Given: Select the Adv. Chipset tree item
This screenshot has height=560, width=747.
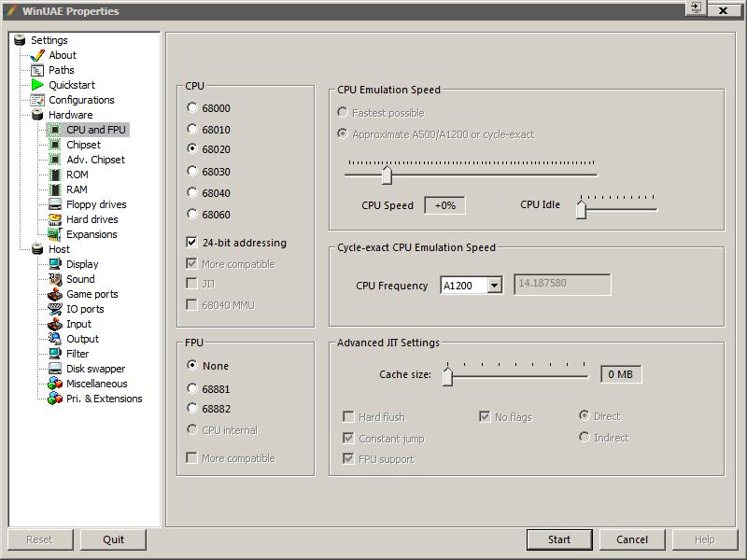Looking at the screenshot, I should (95, 160).
